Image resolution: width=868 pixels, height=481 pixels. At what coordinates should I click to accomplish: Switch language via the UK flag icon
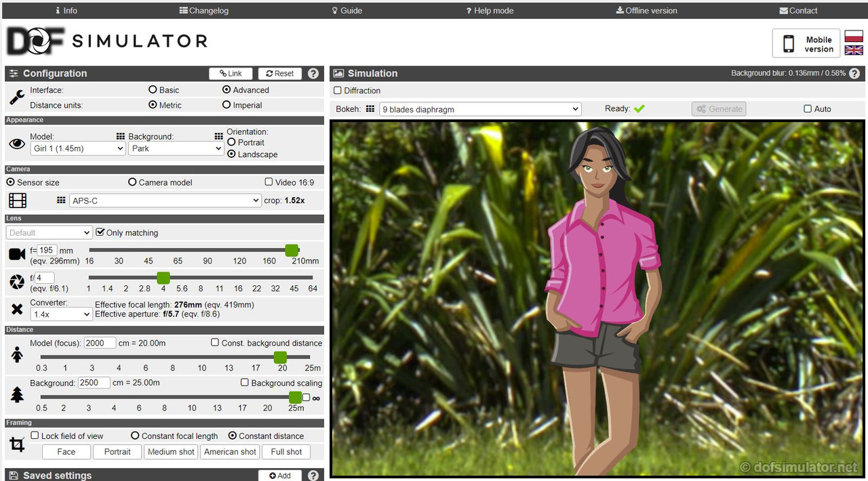pos(854,50)
